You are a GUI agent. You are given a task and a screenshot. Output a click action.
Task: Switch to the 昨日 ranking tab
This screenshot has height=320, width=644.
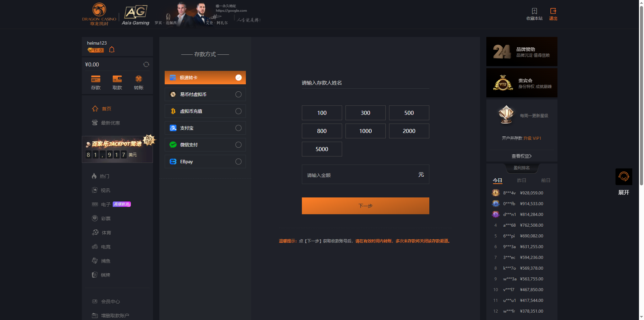pos(521,180)
